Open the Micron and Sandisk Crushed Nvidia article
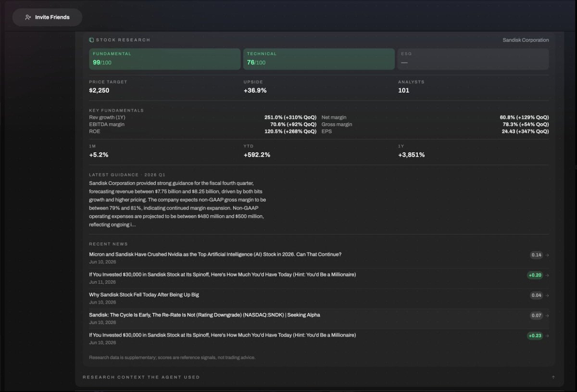577x392 pixels. click(215, 254)
